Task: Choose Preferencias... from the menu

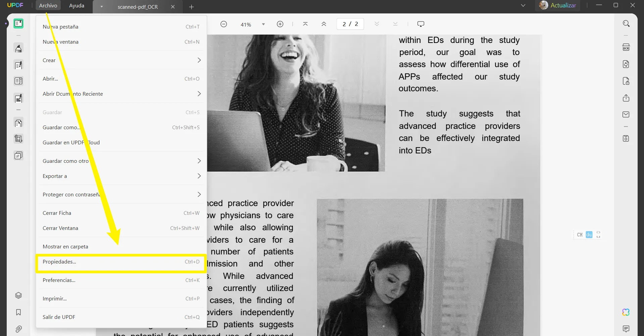Action: [121, 280]
